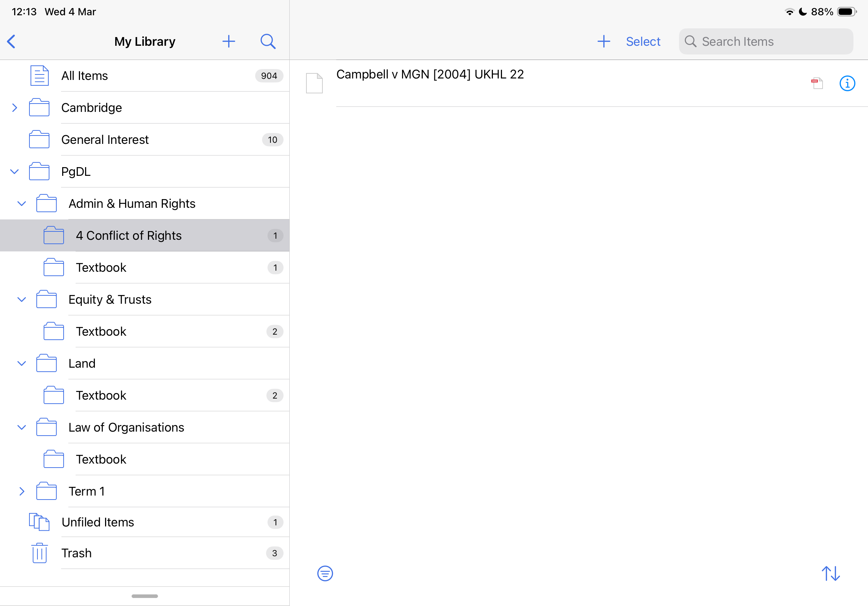Open the All Items list
Viewport: 868px width, 606px height.
coord(85,76)
